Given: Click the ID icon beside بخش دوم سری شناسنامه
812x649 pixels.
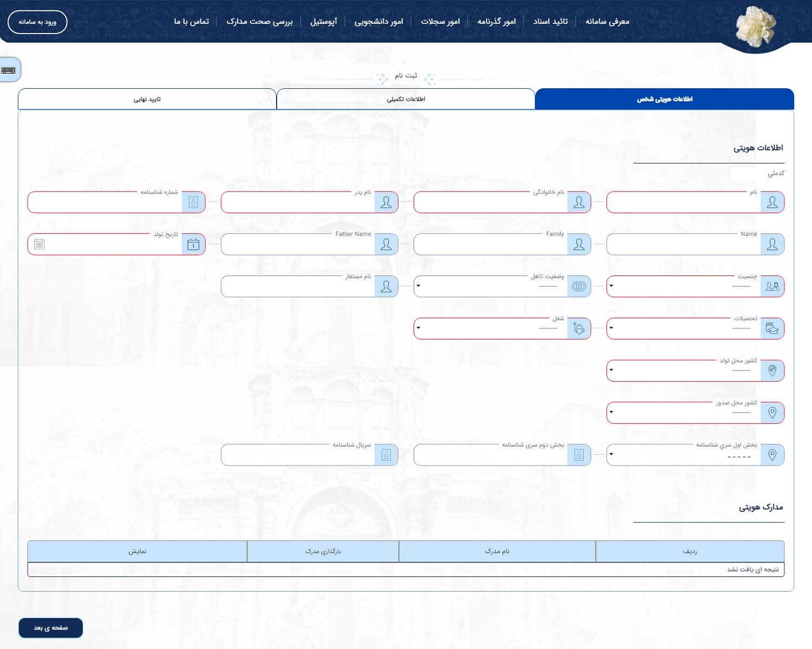Looking at the screenshot, I should tap(579, 455).
